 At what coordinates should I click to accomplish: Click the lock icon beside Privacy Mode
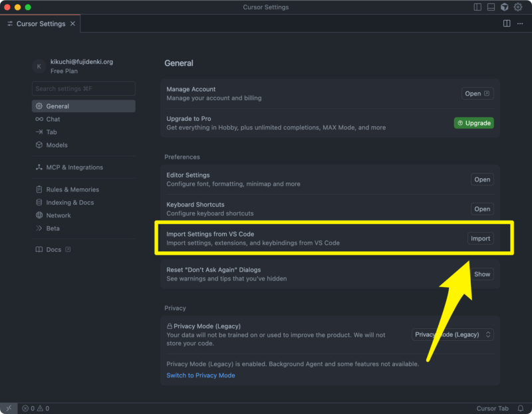(170, 326)
